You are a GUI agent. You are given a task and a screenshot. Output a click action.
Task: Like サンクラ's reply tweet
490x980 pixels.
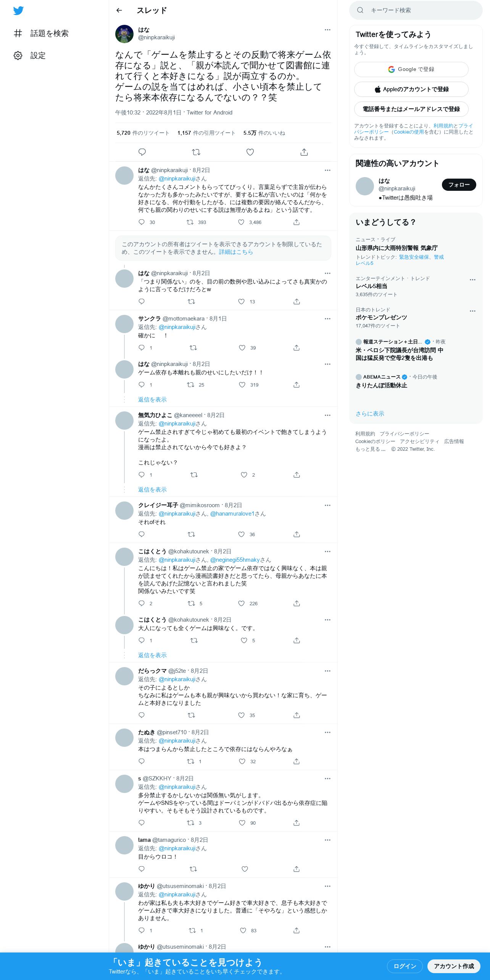242,348
